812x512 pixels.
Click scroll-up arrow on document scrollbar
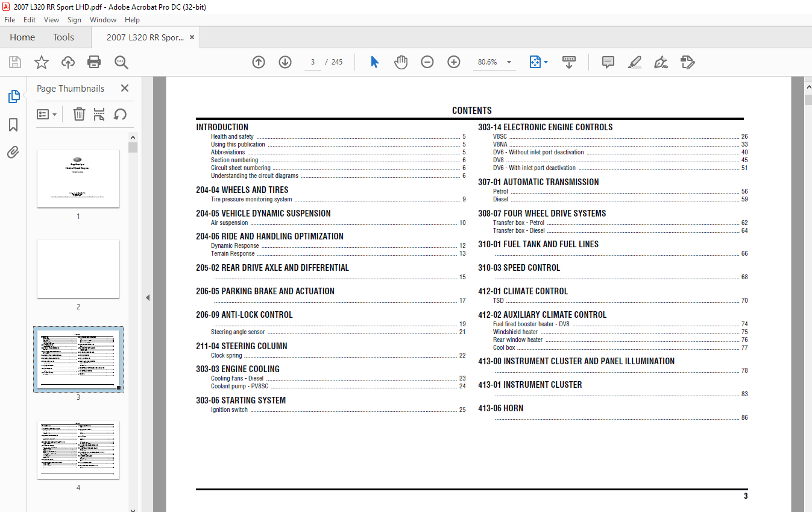click(x=808, y=86)
